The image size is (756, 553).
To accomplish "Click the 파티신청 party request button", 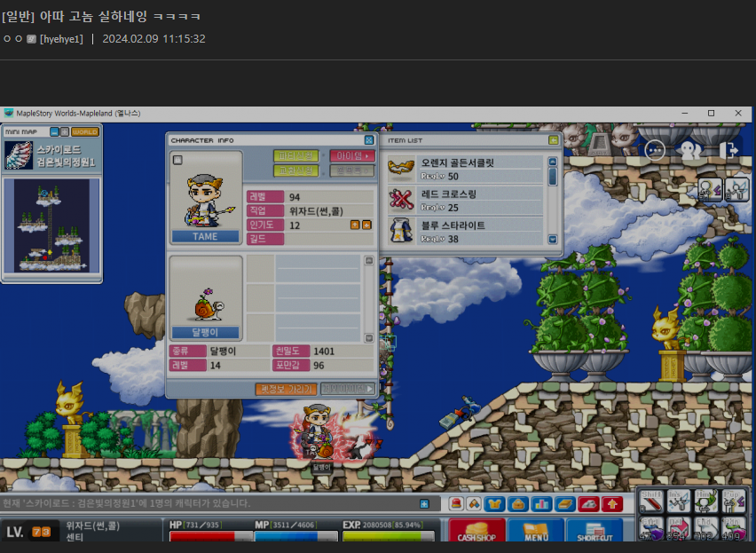I will click(x=295, y=156).
